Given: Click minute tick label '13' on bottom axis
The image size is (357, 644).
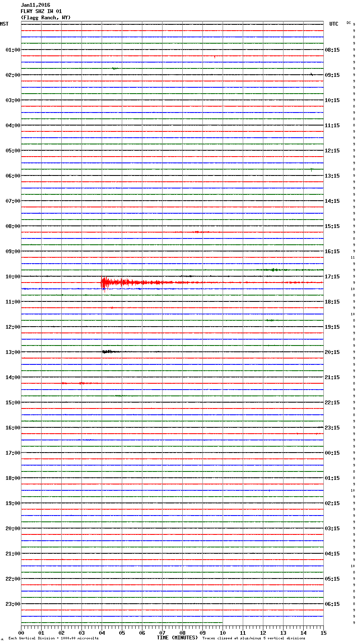Looking at the screenshot, I should (283, 632).
